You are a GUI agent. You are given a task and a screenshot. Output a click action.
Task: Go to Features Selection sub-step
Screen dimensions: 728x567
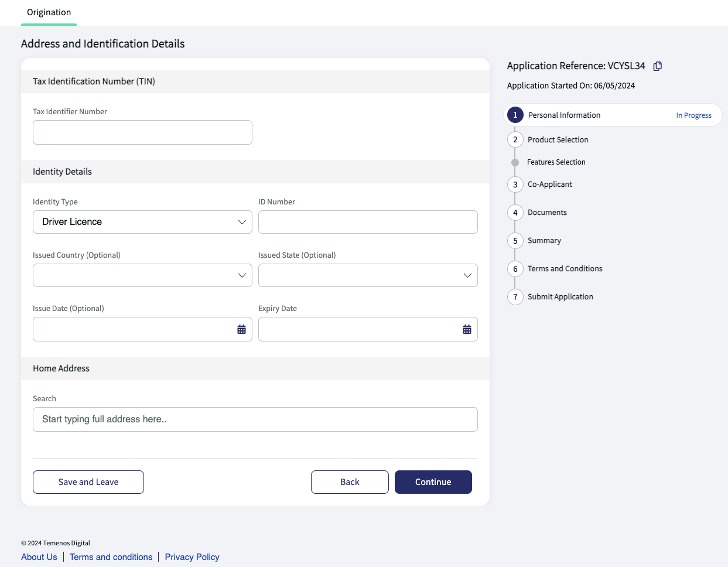pos(556,162)
